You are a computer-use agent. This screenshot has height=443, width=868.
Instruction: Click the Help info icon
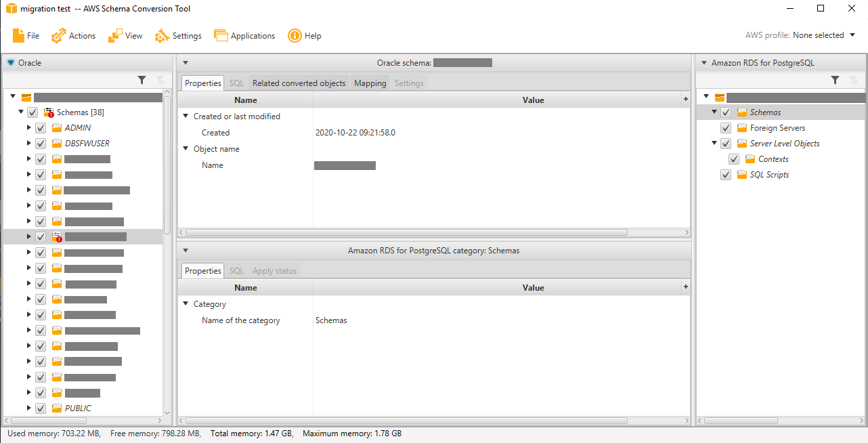pos(295,35)
